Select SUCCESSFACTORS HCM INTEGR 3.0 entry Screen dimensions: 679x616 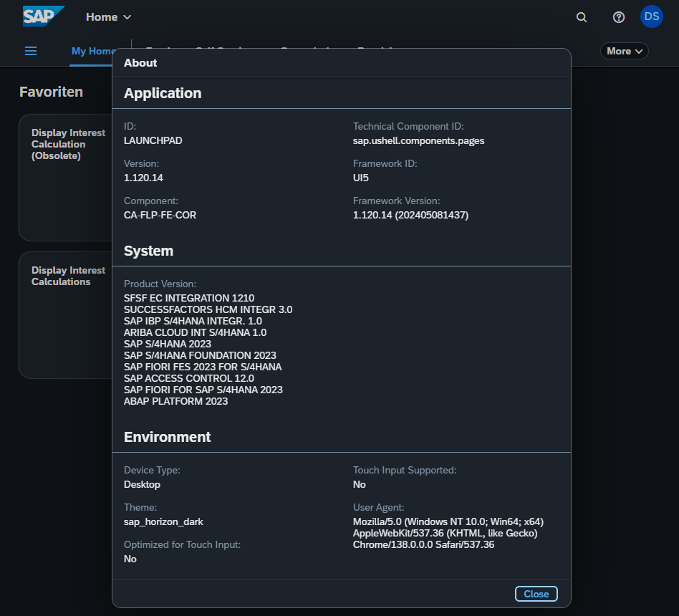208,309
